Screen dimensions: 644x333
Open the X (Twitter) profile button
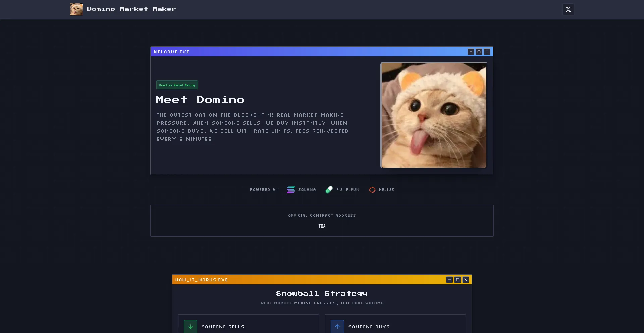[x=568, y=9]
